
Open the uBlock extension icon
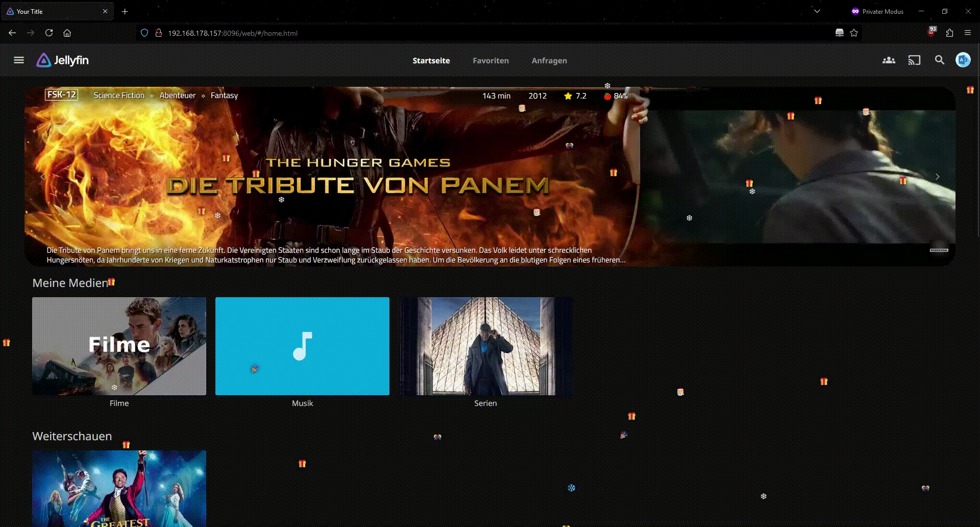[932, 32]
